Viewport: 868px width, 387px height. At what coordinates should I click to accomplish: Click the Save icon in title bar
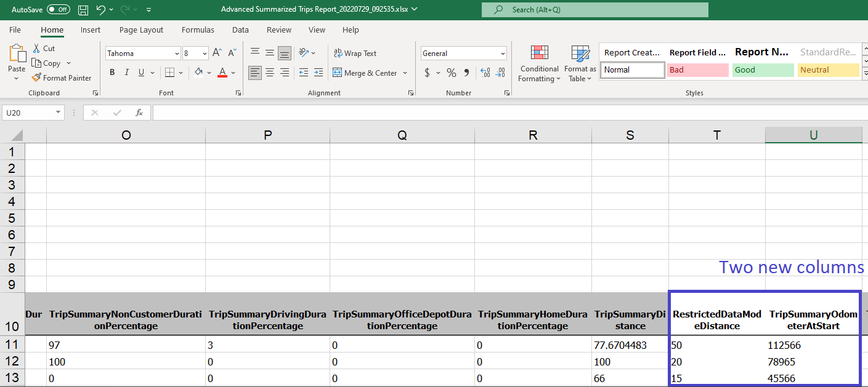coord(83,10)
